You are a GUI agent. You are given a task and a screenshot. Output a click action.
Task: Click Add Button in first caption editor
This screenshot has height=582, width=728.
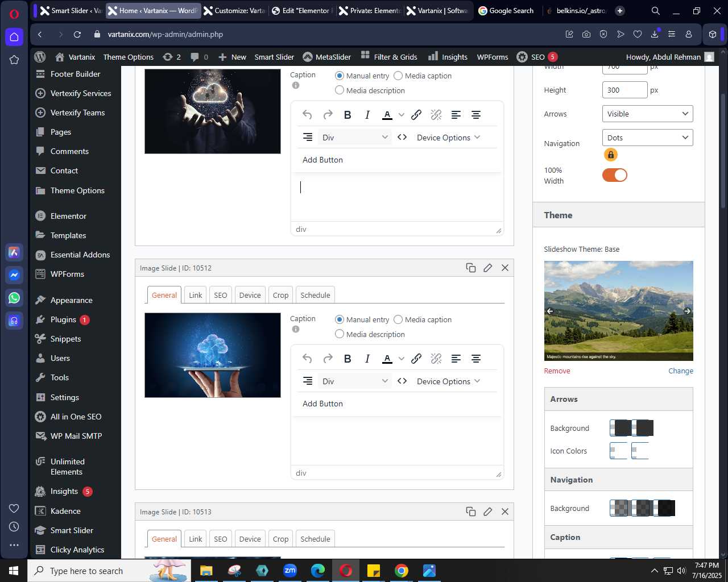(322, 160)
